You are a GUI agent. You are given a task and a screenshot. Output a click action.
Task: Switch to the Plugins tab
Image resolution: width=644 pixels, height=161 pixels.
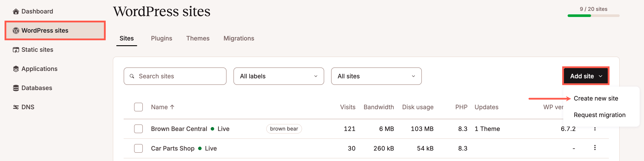pos(161,38)
